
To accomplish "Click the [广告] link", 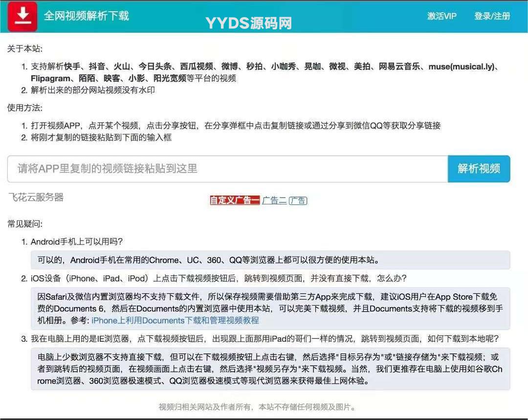I will pyautogui.click(x=298, y=200).
